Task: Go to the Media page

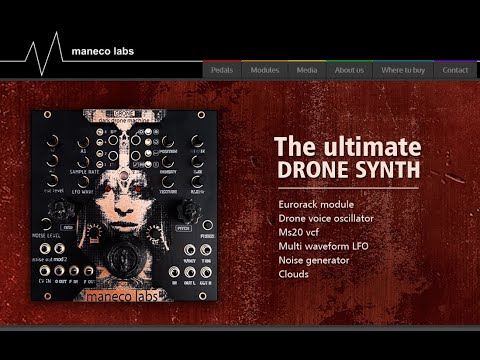Action: pos(307,70)
